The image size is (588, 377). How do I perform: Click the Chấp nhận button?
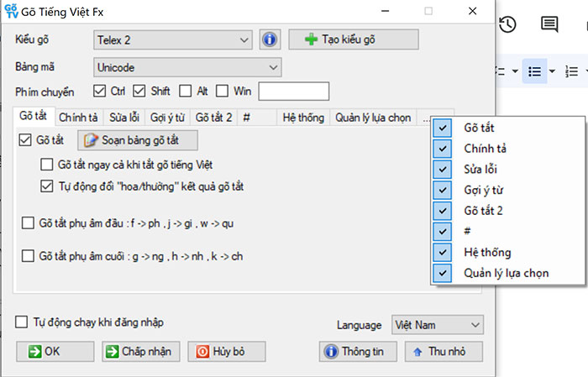click(x=140, y=351)
